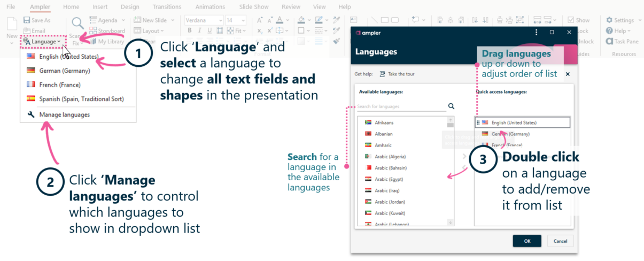This screenshot has height=261, width=644.
Task: Switch to the Slide Show tab
Action: point(254,7)
